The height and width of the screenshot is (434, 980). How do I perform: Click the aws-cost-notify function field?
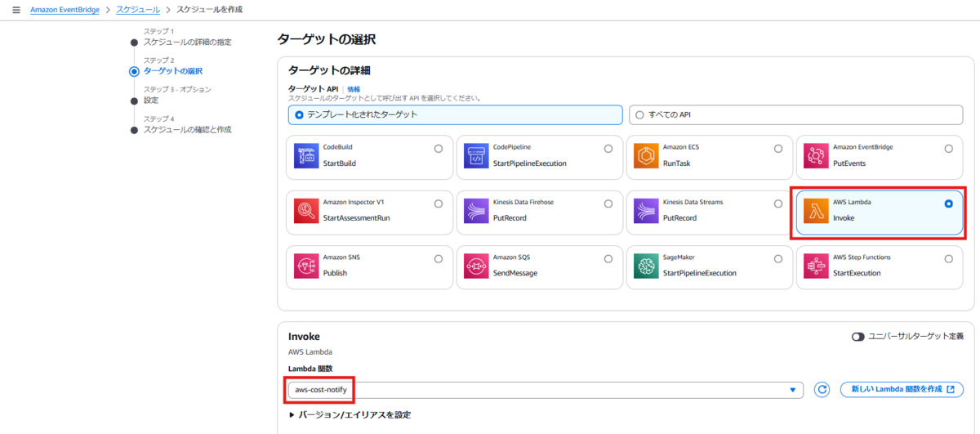(x=545, y=391)
